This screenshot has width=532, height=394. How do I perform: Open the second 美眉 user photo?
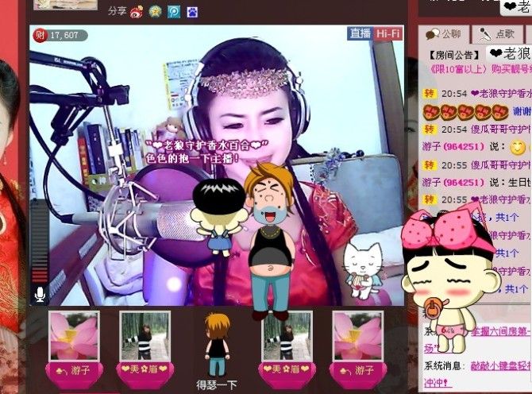point(287,336)
